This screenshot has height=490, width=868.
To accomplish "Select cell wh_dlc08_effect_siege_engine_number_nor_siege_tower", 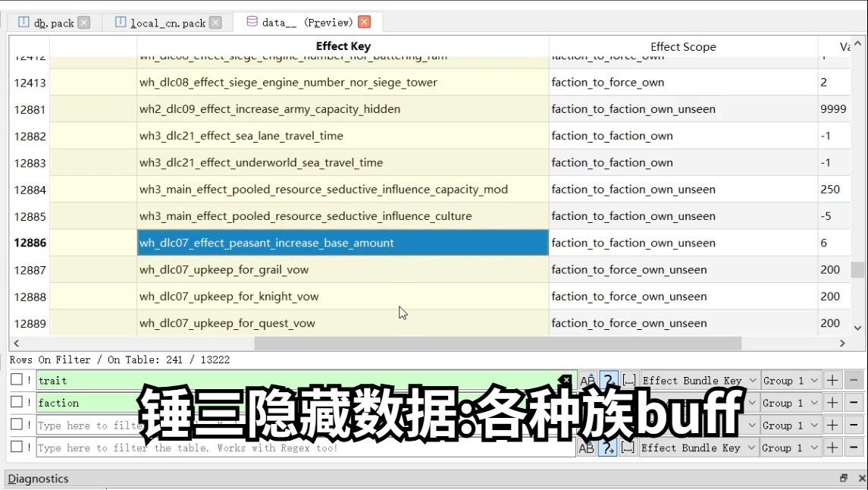I will pyautogui.click(x=343, y=83).
